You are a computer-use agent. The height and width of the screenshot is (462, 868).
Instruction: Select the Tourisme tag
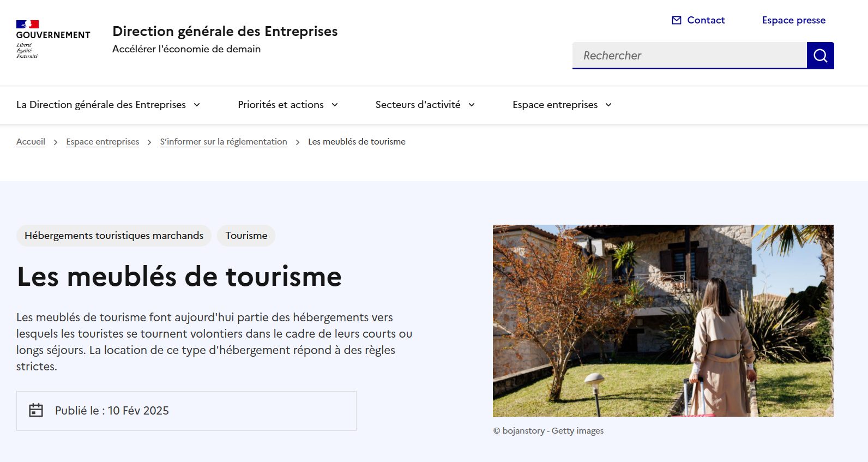click(x=246, y=236)
